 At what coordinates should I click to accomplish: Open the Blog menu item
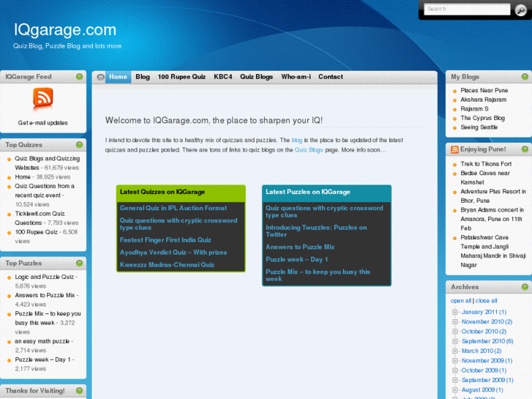143,77
